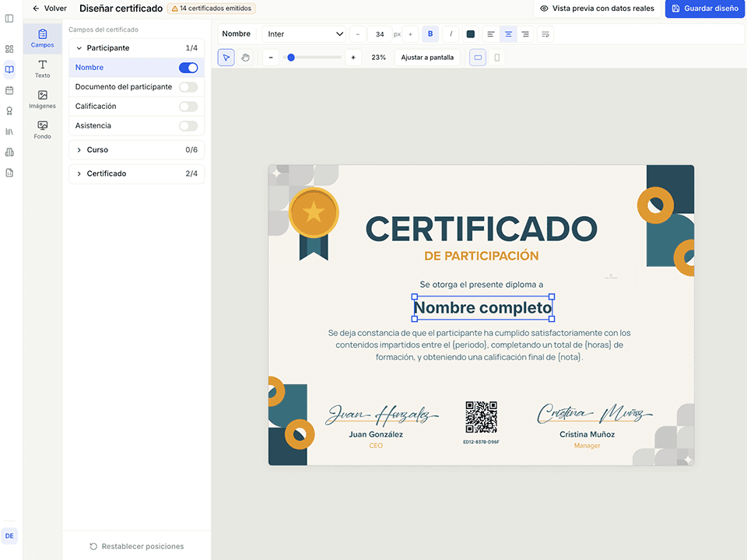This screenshot has width=747, height=560.
Task: Select the Nombre row in fields list
Action: 137,68
